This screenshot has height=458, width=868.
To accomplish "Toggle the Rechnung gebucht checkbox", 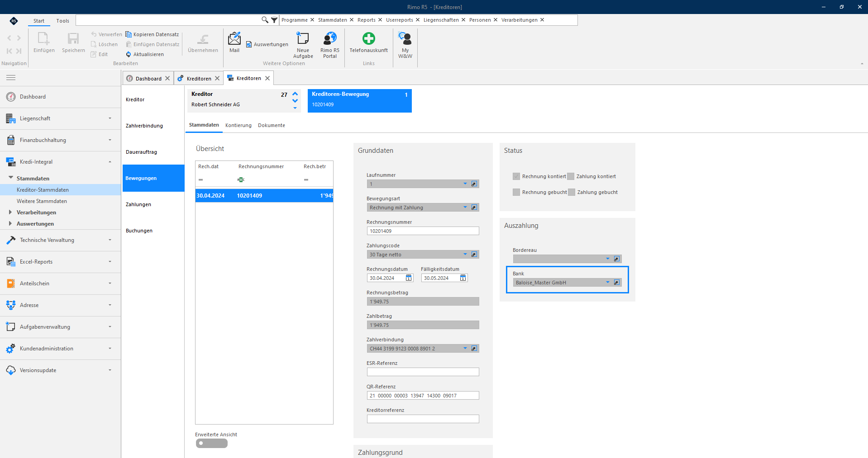I will (516, 192).
